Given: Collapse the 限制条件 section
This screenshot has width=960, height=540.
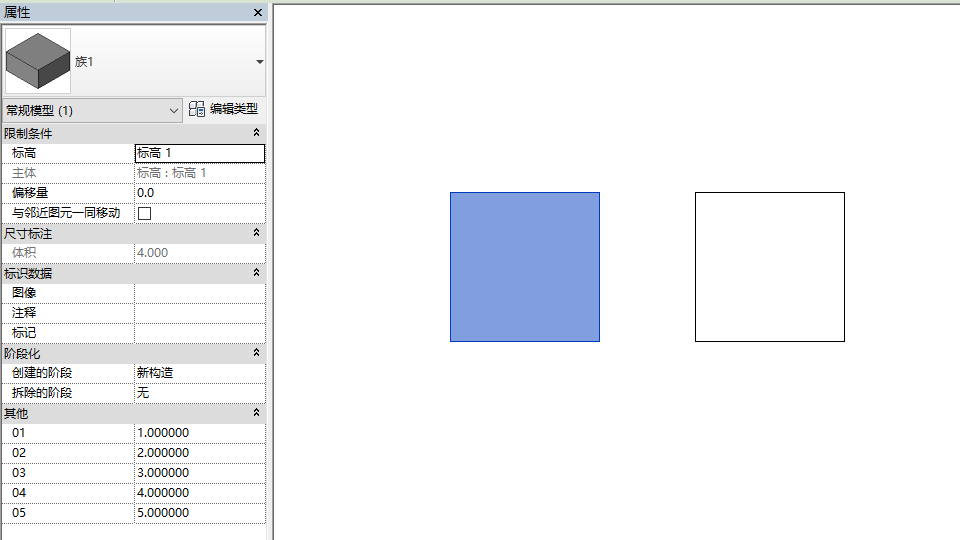Looking at the screenshot, I should pyautogui.click(x=257, y=133).
